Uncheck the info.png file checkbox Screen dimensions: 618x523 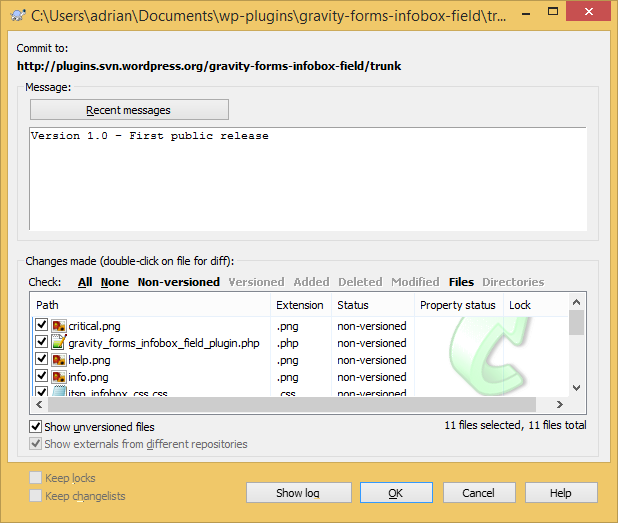tap(42, 377)
